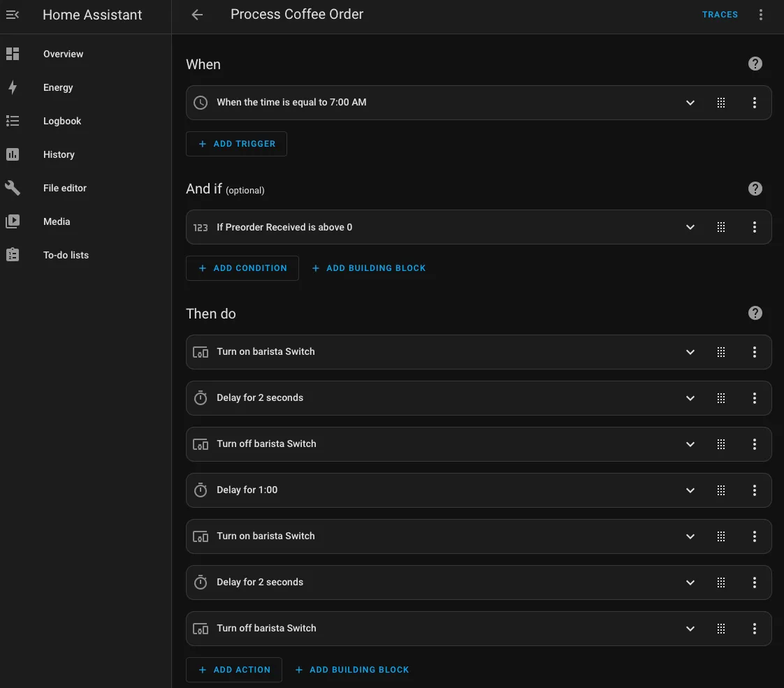Screen dimensions: 784x688
Task: Click the Add Action button
Action: tap(233, 670)
